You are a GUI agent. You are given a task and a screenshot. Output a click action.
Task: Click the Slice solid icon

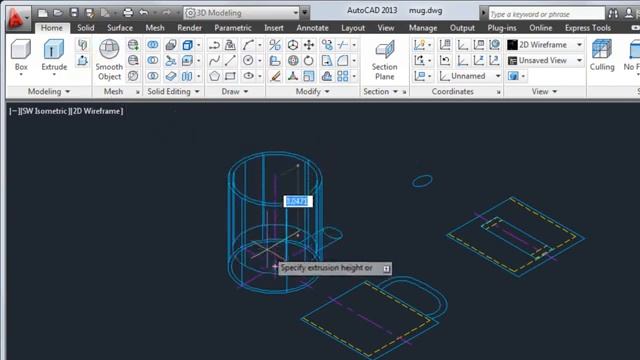pyautogui.click(x=171, y=60)
